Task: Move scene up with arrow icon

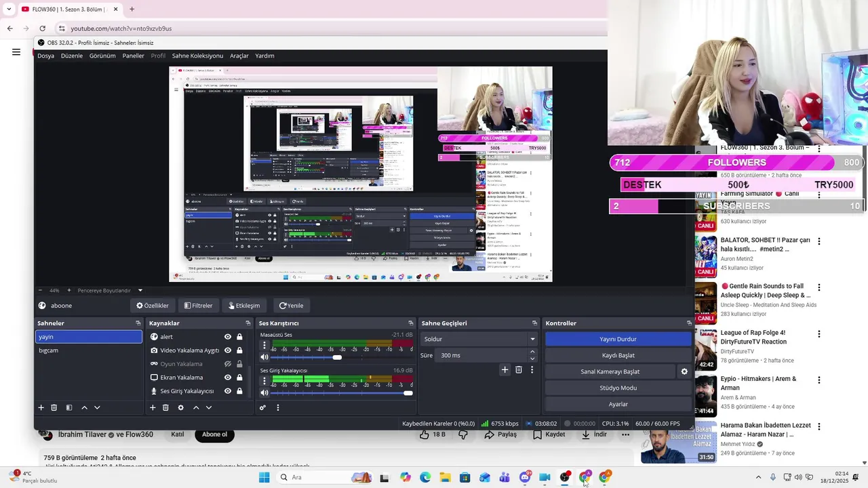Action: tap(84, 407)
